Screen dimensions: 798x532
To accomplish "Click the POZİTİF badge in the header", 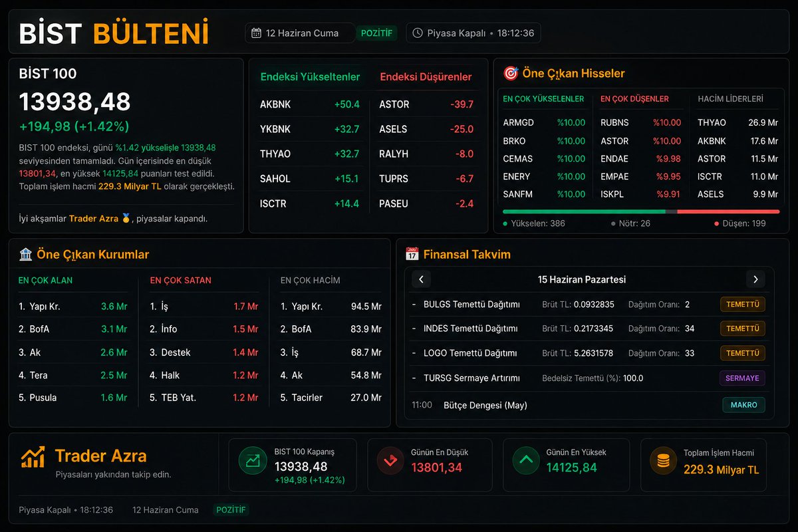I will click(x=377, y=33).
